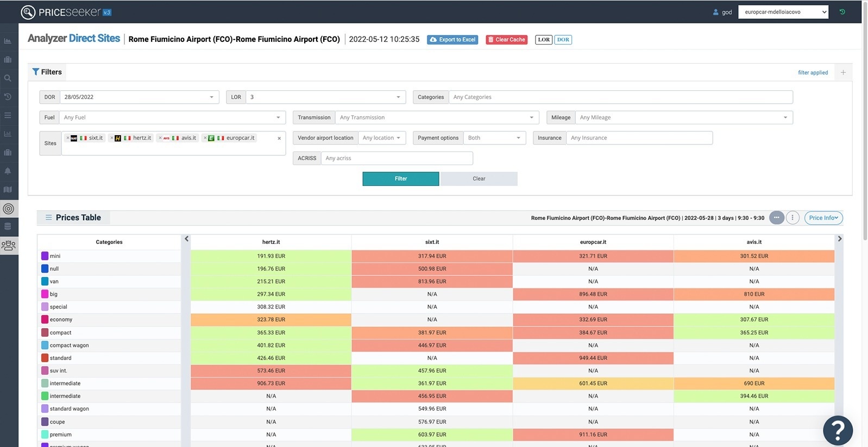Click the god user profile icon
Image resolution: width=868 pixels, height=447 pixels.
[716, 12]
